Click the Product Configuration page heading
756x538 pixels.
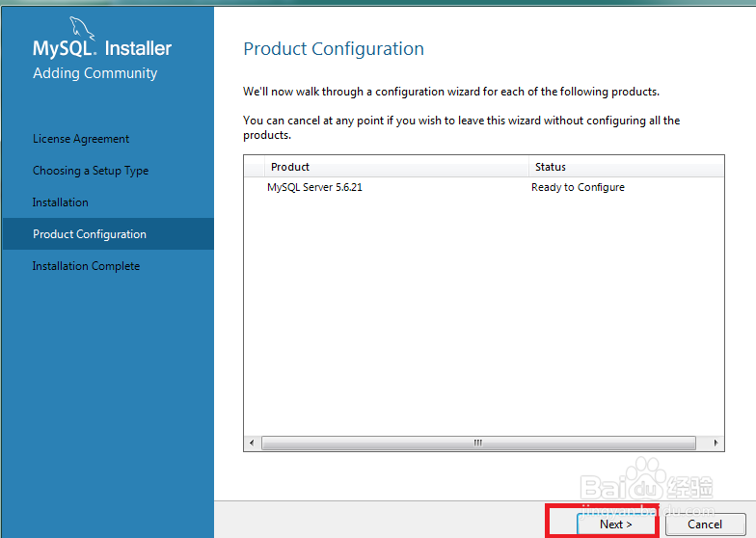click(334, 48)
